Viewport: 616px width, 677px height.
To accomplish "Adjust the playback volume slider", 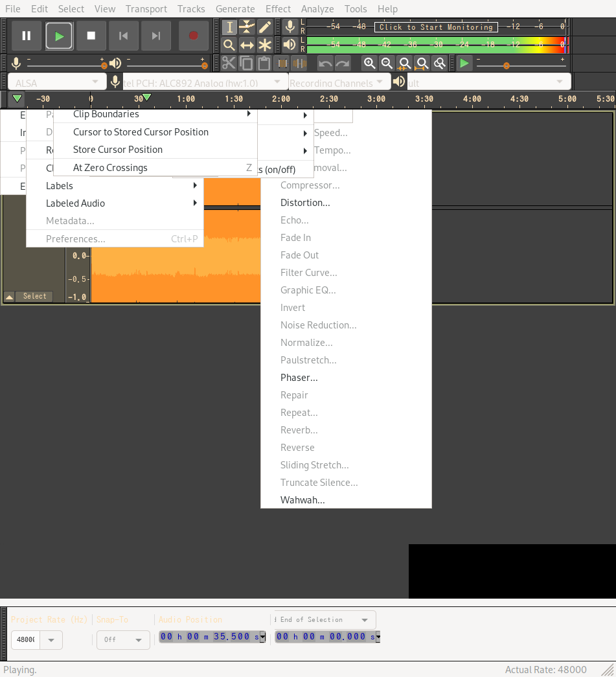I will click(x=507, y=65).
